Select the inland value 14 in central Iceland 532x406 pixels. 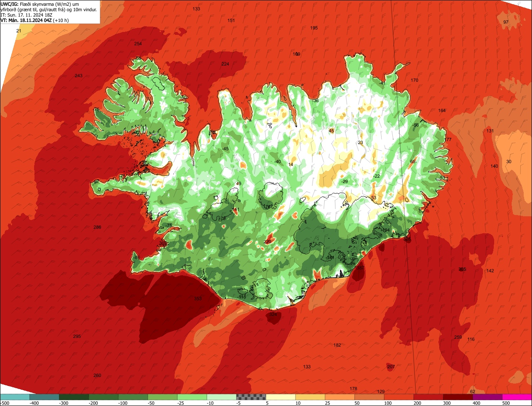(x=291, y=164)
